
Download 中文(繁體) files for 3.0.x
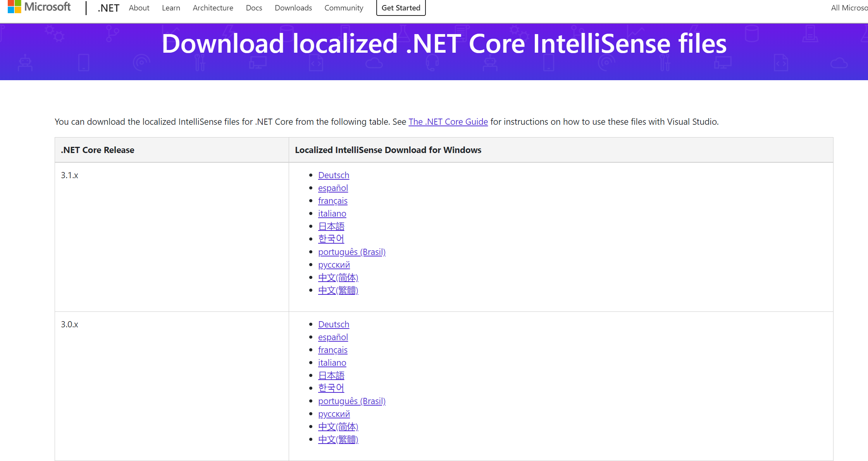click(338, 439)
